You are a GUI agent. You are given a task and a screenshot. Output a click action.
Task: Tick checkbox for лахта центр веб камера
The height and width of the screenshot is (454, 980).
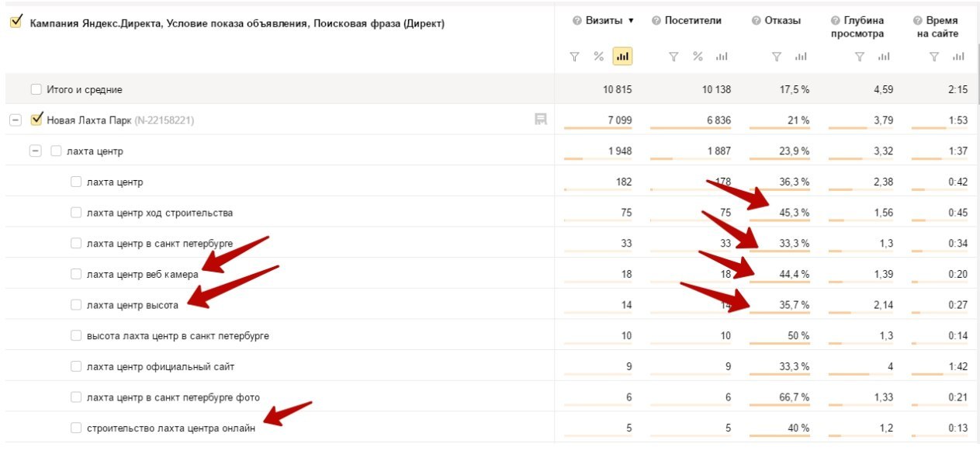point(76,274)
